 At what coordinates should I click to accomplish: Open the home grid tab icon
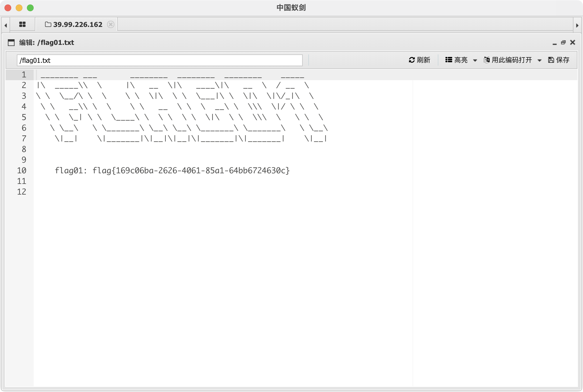(x=22, y=24)
